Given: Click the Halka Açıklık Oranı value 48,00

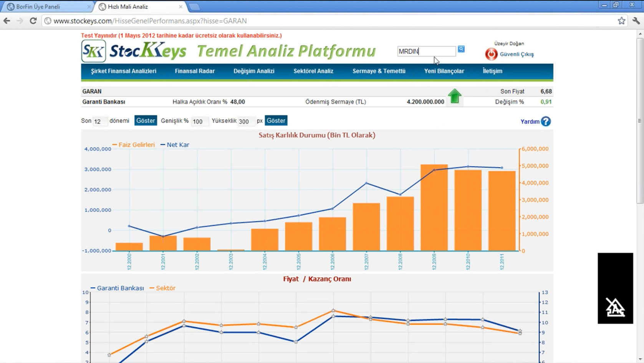Looking at the screenshot, I should pyautogui.click(x=238, y=102).
